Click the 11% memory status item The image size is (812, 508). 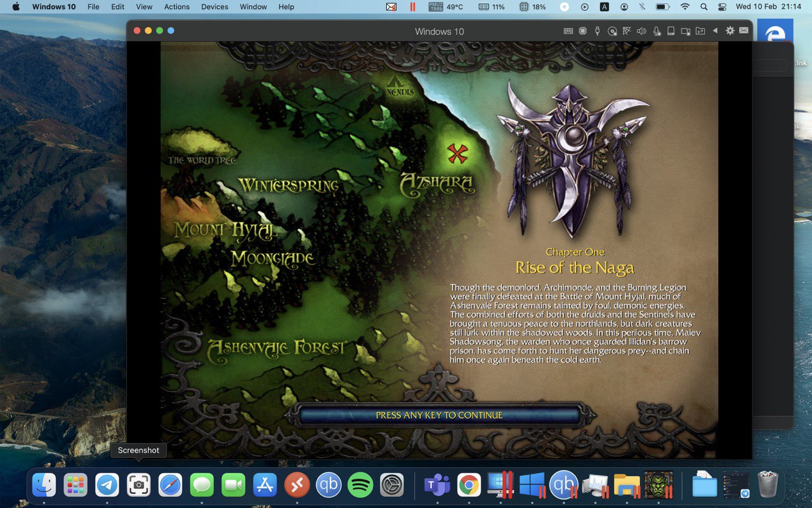492,7
